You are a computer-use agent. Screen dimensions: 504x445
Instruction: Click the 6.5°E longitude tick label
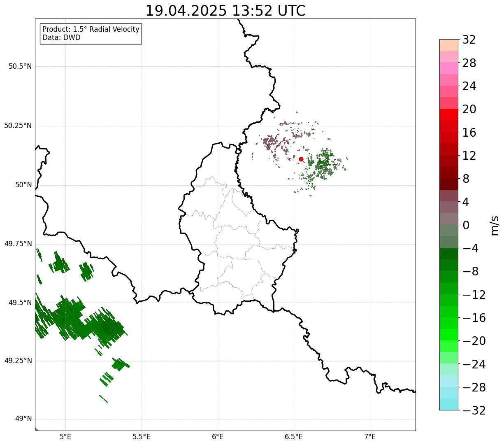click(x=294, y=436)
